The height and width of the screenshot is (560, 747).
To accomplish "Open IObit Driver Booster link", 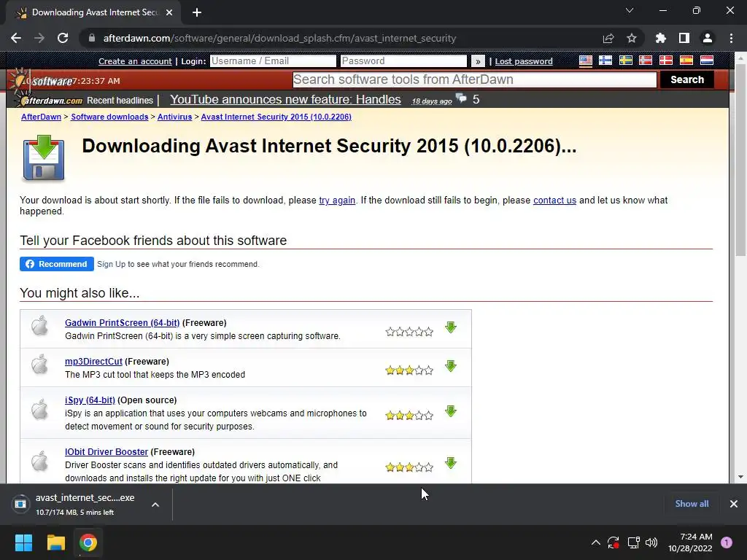I will point(107,452).
